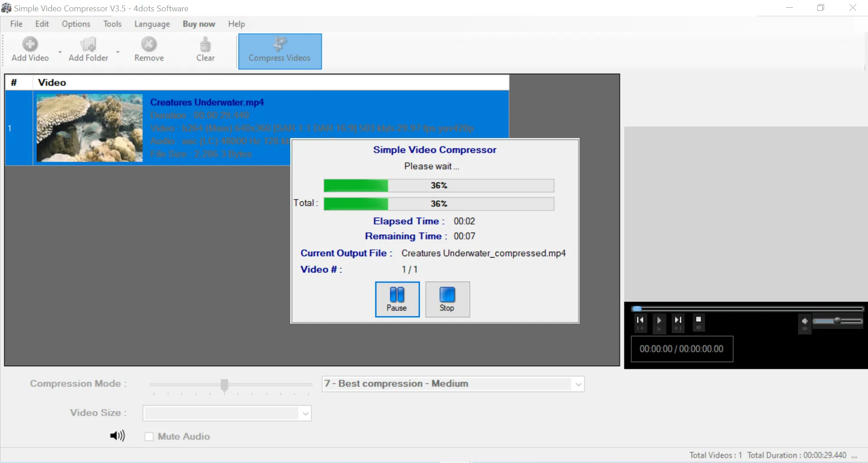Minimize the Simple Video Compressor window
The width and height of the screenshot is (868, 463).
pos(789,8)
